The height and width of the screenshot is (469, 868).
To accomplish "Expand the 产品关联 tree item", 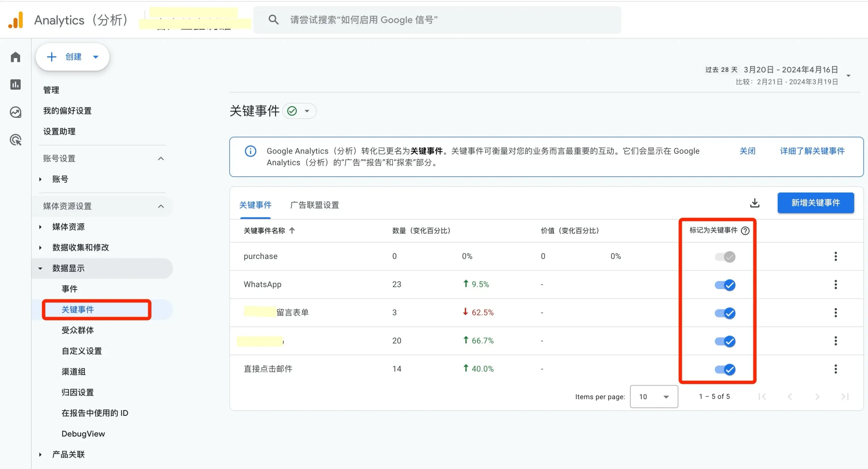I will point(40,455).
